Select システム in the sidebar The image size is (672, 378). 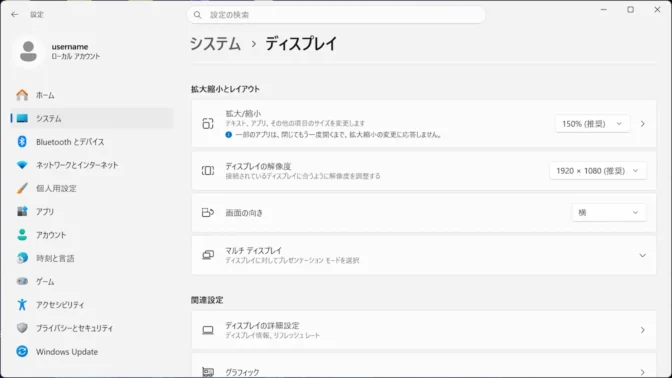pos(92,118)
